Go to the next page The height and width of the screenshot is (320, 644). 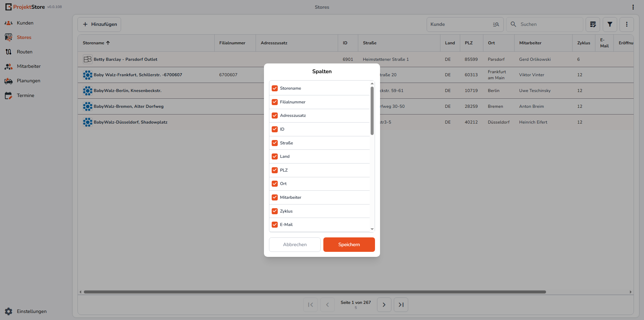click(384, 305)
